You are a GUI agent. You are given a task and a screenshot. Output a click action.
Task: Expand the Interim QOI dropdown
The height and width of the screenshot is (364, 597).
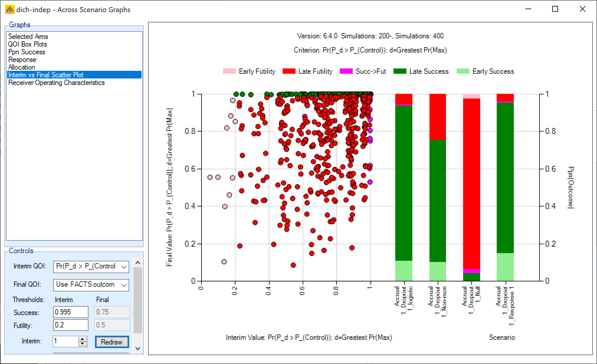coord(124,267)
